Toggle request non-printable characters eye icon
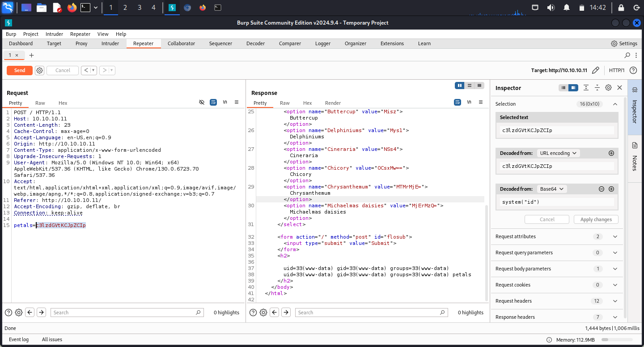 [x=202, y=102]
